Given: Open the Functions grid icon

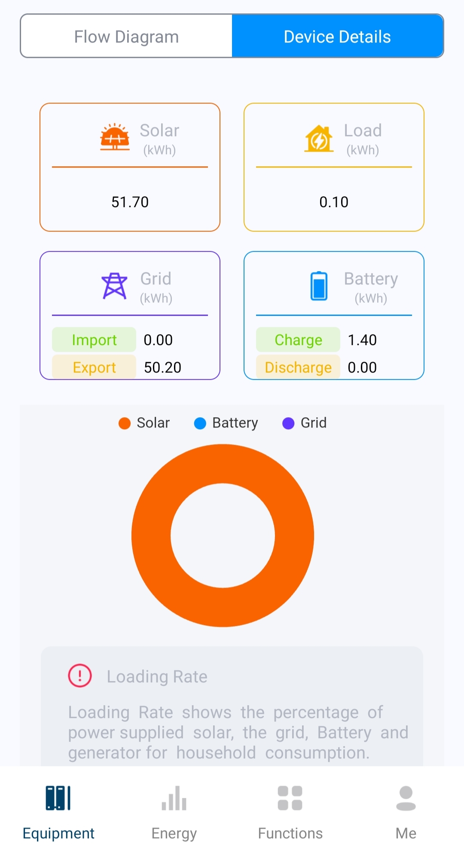Looking at the screenshot, I should pyautogui.click(x=290, y=798).
